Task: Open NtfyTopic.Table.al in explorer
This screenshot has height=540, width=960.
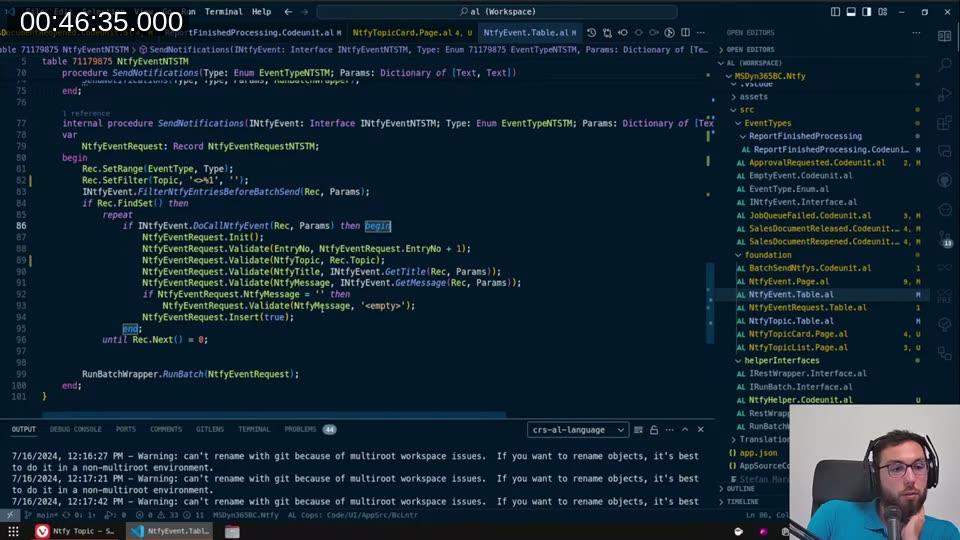Action: 791,321
